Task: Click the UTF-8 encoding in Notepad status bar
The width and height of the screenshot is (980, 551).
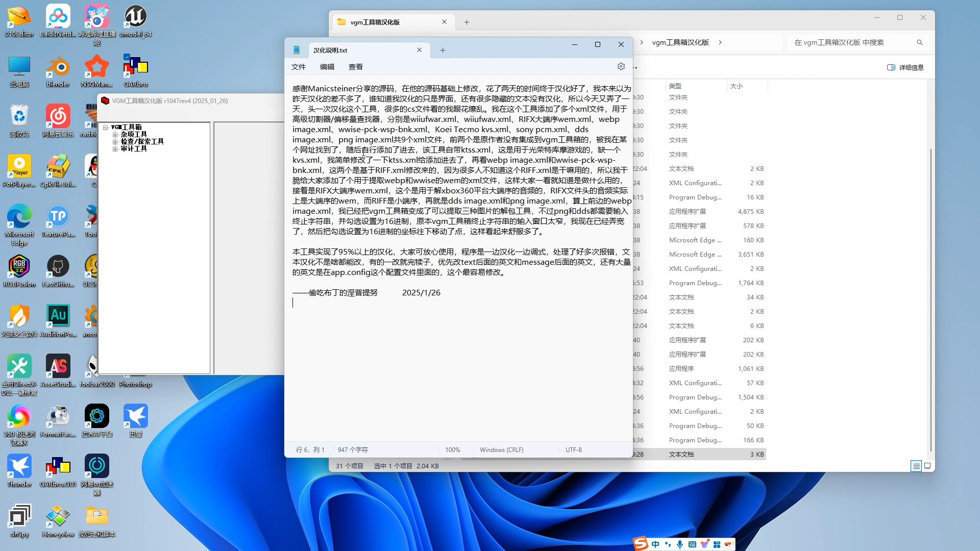Action: coord(573,450)
